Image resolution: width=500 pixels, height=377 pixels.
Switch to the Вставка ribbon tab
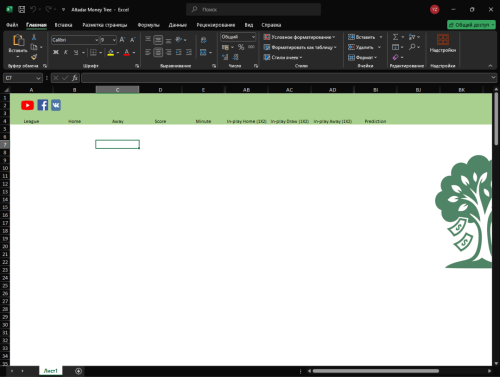coord(63,25)
